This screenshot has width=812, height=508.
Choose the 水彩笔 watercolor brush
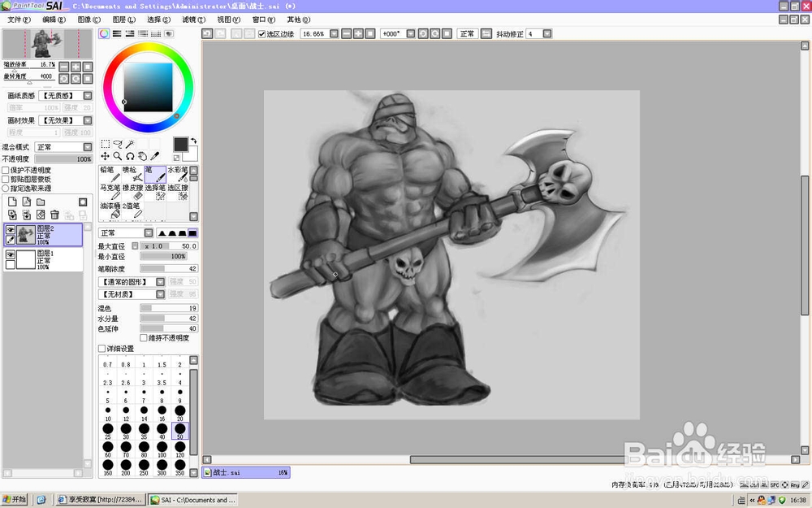click(x=178, y=174)
